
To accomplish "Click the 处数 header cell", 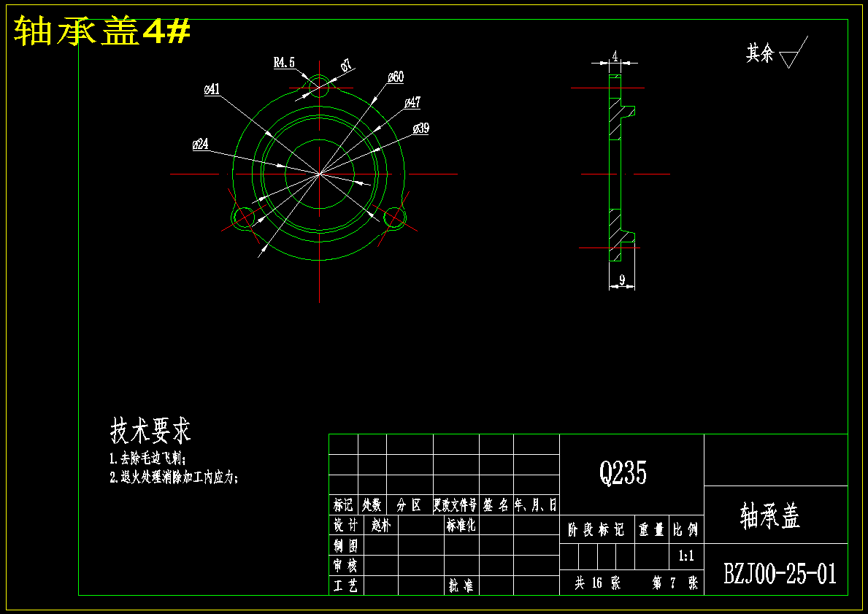I will [372, 504].
